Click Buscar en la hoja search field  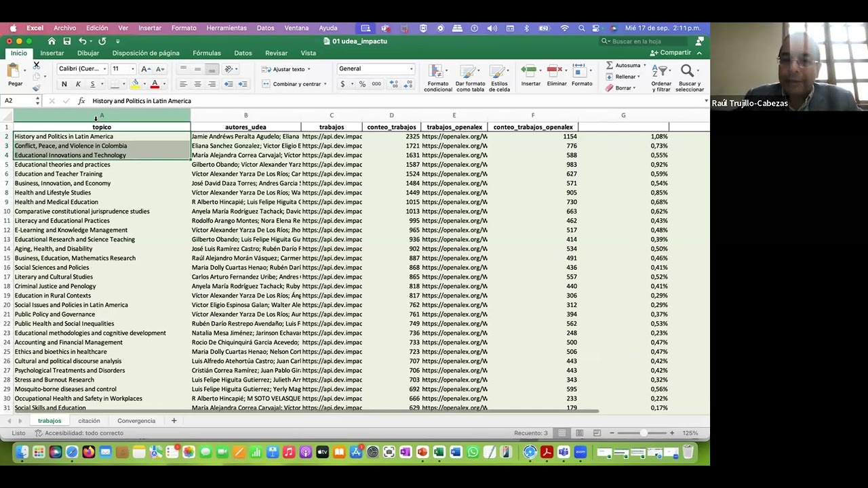(x=642, y=41)
